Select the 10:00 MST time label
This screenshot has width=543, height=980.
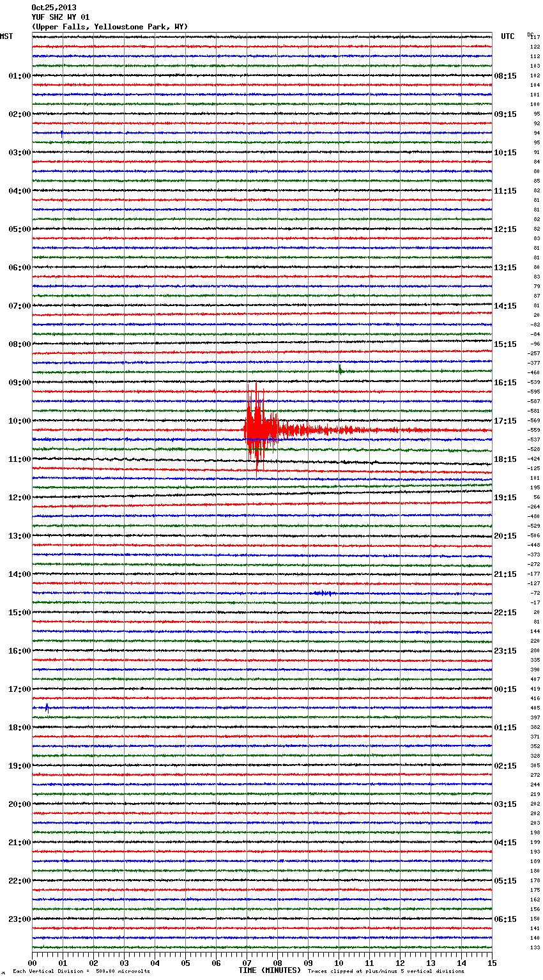point(20,421)
